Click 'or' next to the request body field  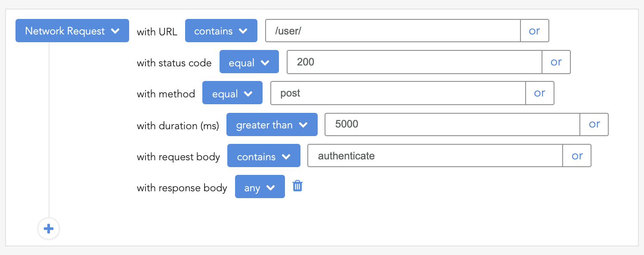click(577, 156)
